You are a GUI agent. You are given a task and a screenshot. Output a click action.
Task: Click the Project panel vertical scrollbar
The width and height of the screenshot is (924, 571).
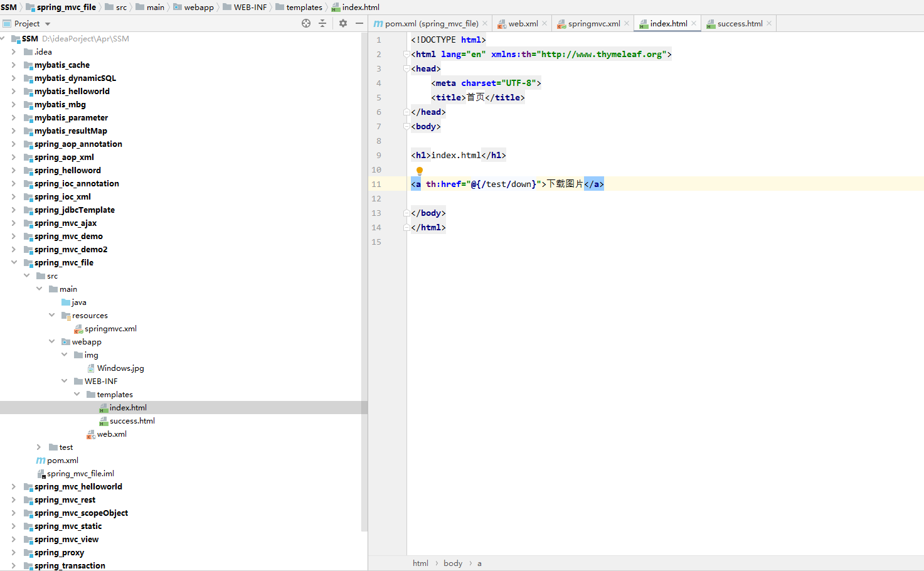click(x=364, y=282)
